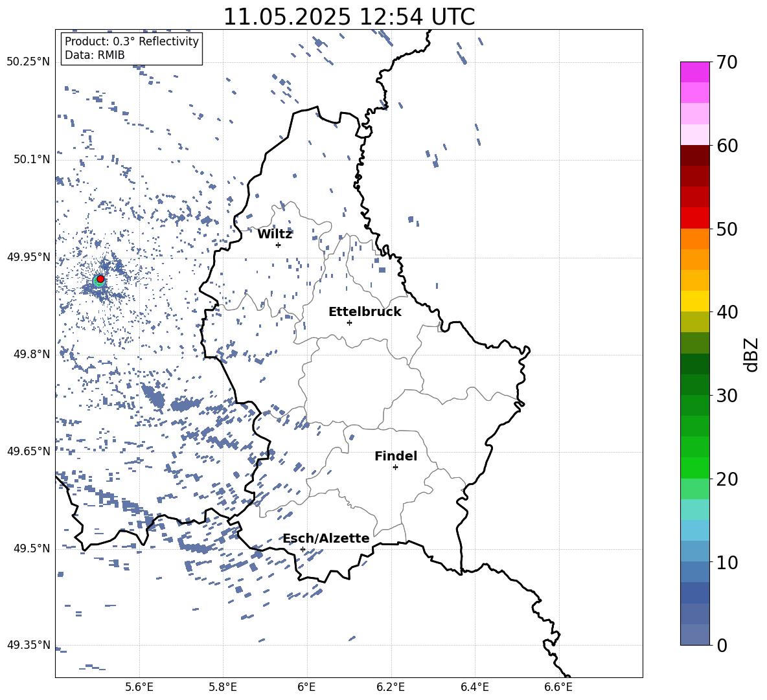
Task: Click the 6.2°E longitude label
Action: pos(391,687)
